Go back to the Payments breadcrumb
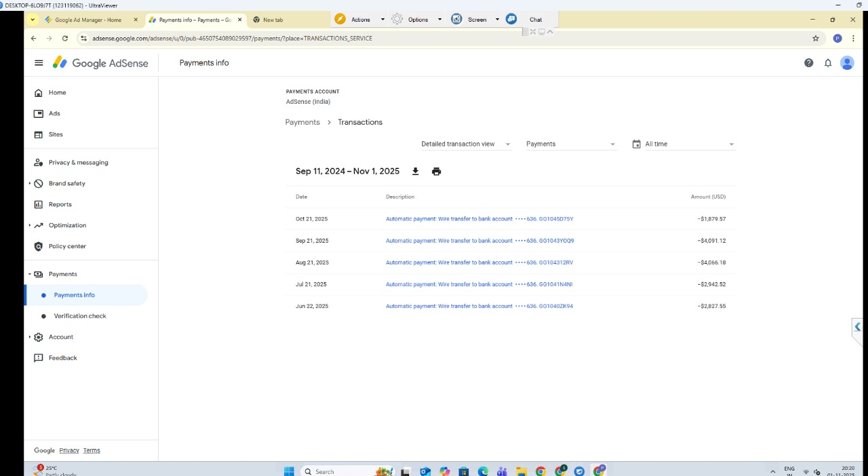This screenshot has height=476, width=868. click(302, 123)
